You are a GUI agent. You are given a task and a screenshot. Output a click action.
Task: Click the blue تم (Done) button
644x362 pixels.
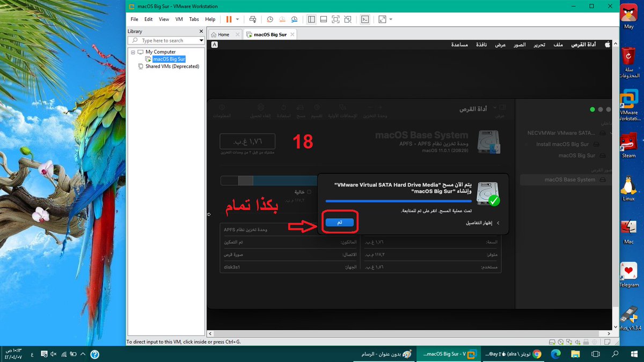340,222
